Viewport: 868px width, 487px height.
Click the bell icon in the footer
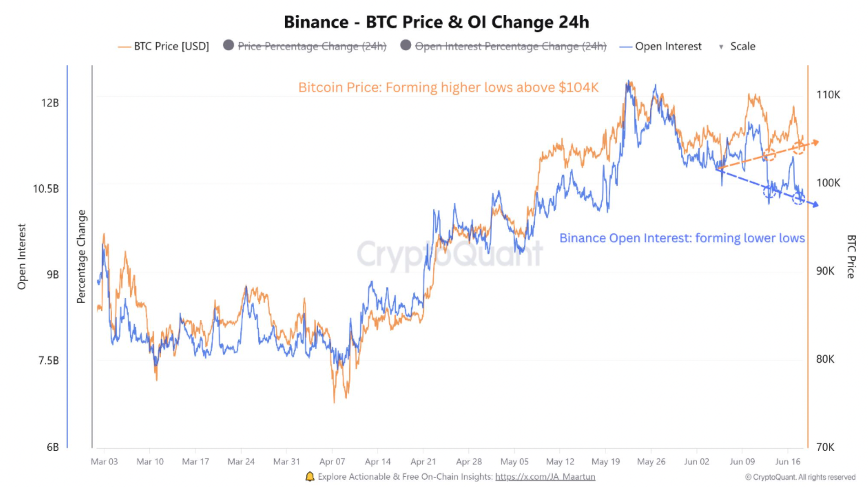310,476
